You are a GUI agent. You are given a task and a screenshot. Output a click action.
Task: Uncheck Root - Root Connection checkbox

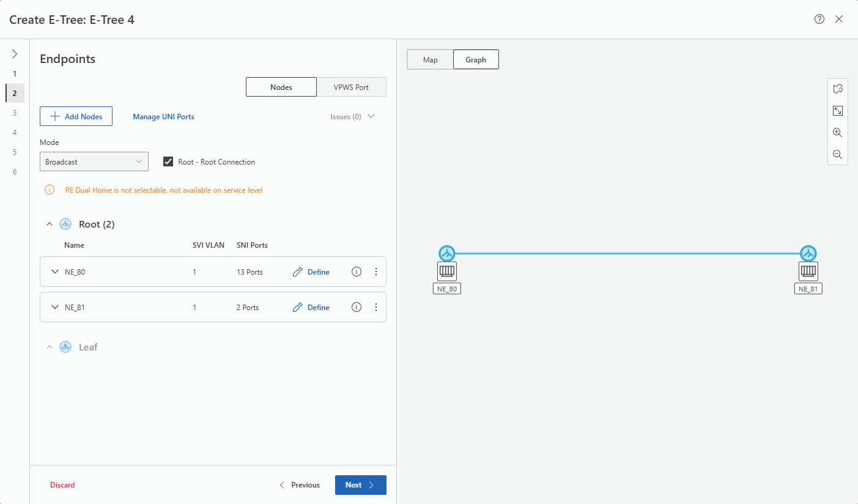pos(169,162)
